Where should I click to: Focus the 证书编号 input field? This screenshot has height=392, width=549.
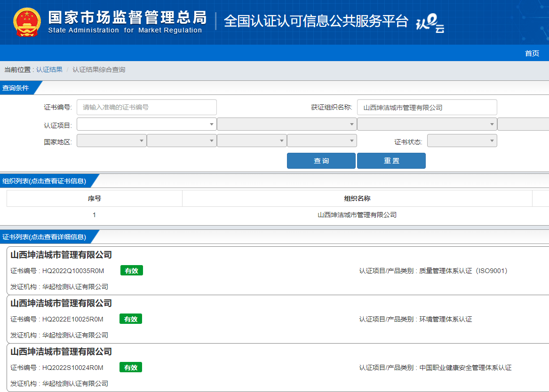click(x=147, y=107)
